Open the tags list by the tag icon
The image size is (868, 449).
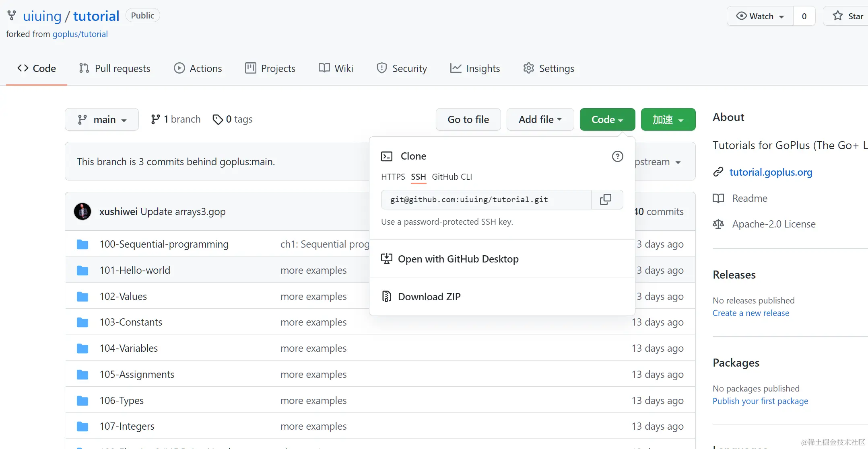pos(218,119)
